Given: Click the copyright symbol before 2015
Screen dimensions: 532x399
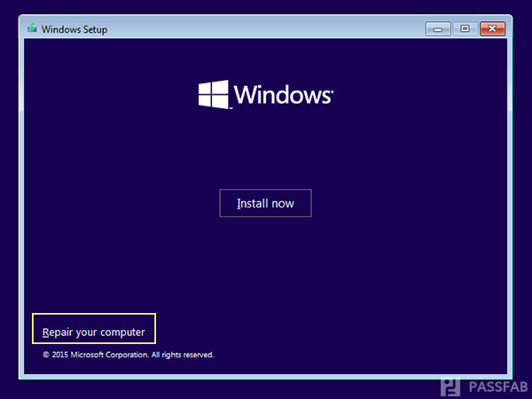Looking at the screenshot, I should [x=46, y=355].
